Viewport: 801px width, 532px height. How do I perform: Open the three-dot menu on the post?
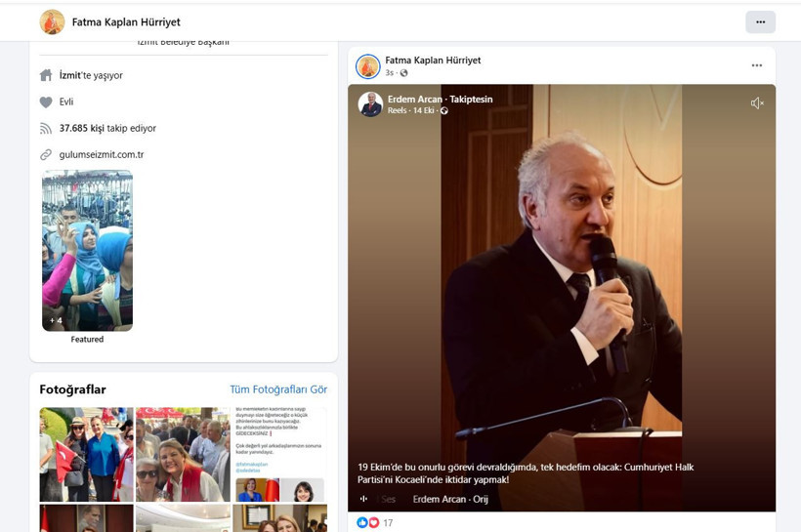[x=756, y=65]
